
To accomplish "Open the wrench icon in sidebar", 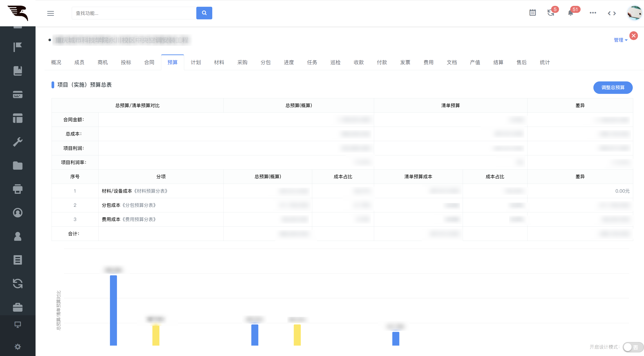I will [x=18, y=142].
